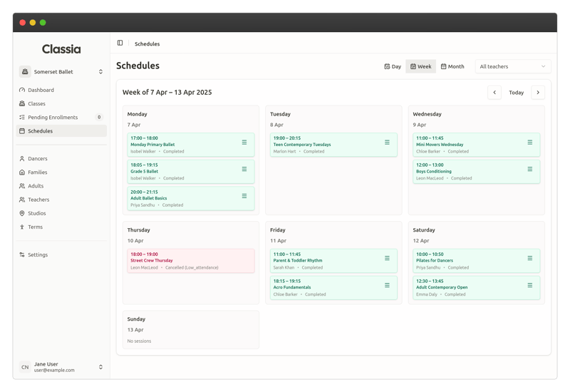Open menu icon for Adult Ballet Basics
The image size is (570, 392).
244,196
